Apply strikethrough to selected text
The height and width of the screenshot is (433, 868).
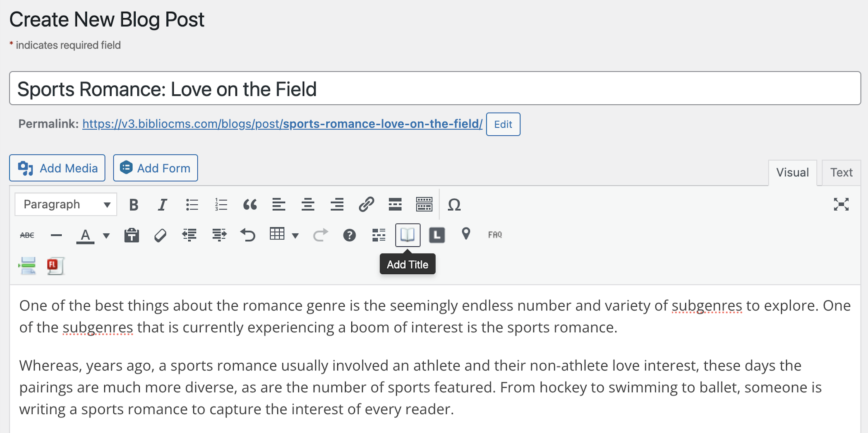coord(26,235)
